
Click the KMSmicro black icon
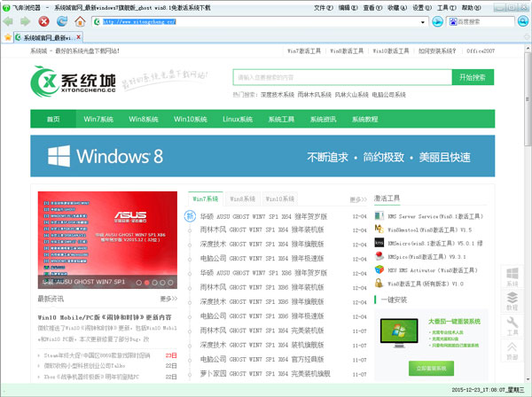pos(379,243)
